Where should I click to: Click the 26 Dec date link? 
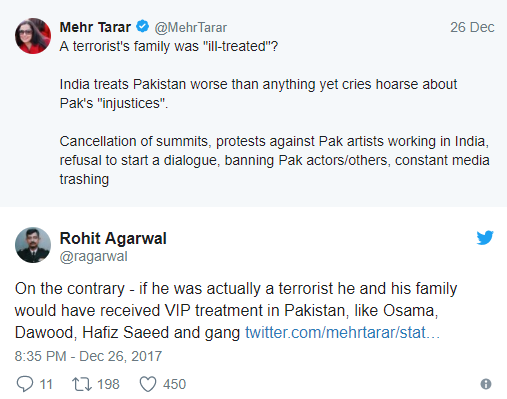coord(472,27)
